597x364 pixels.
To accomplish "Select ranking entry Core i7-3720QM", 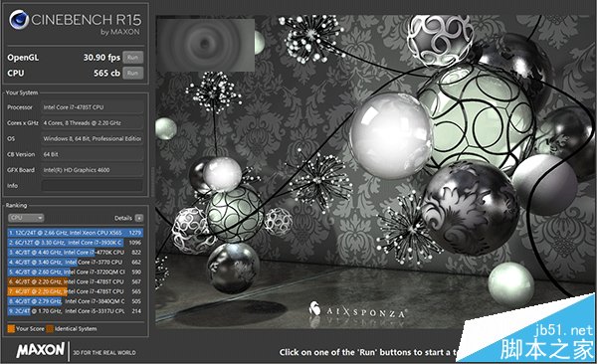I will coord(75,272).
